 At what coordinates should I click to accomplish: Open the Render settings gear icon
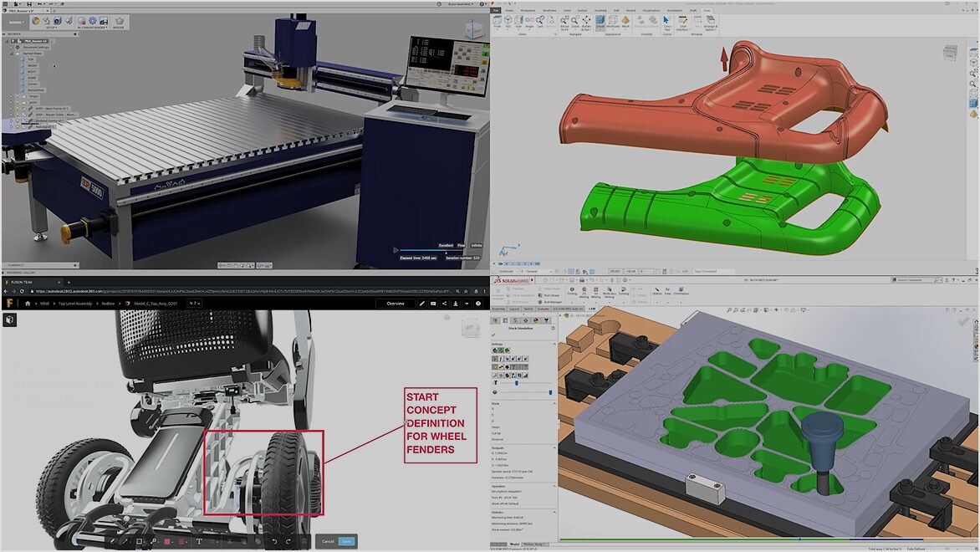click(x=93, y=21)
